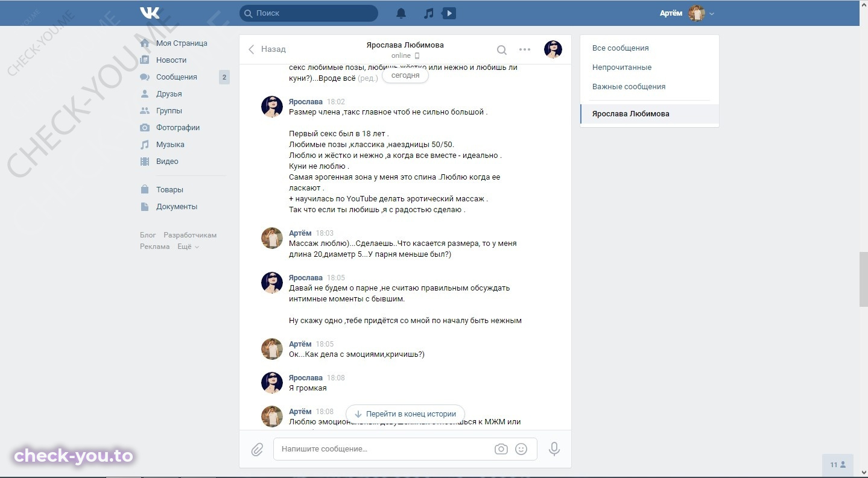
Task: Click Артём's avatar at 18:05 message
Action: pos(272,349)
